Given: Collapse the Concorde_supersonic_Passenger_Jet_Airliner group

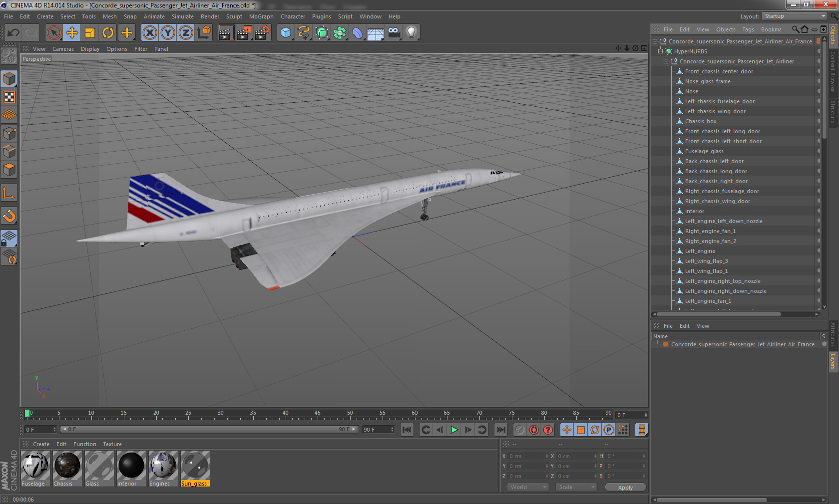Looking at the screenshot, I should pos(666,61).
